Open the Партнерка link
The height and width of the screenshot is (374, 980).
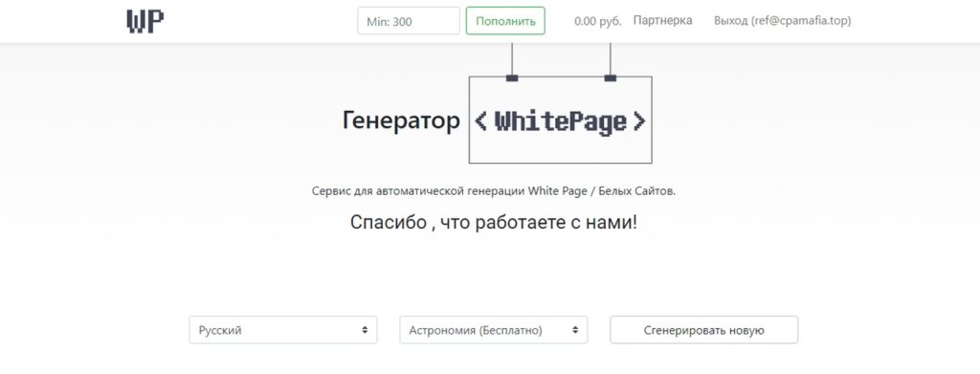tap(662, 21)
